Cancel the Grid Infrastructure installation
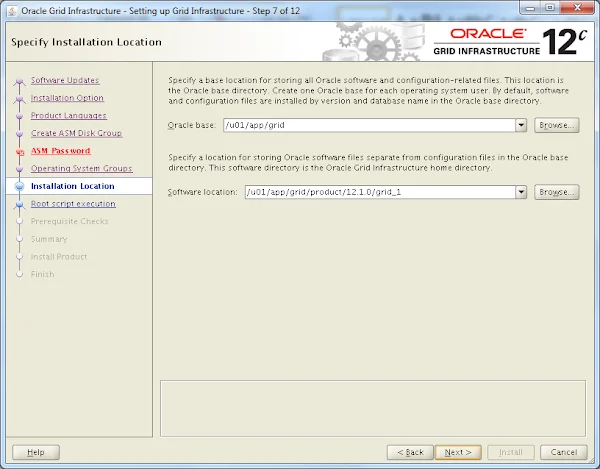600x469 pixels. [x=564, y=452]
